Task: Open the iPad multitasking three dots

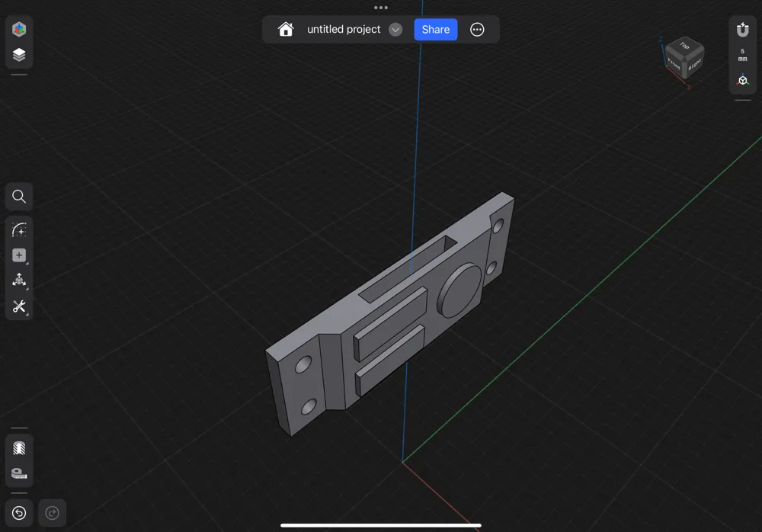Action: pyautogui.click(x=381, y=8)
